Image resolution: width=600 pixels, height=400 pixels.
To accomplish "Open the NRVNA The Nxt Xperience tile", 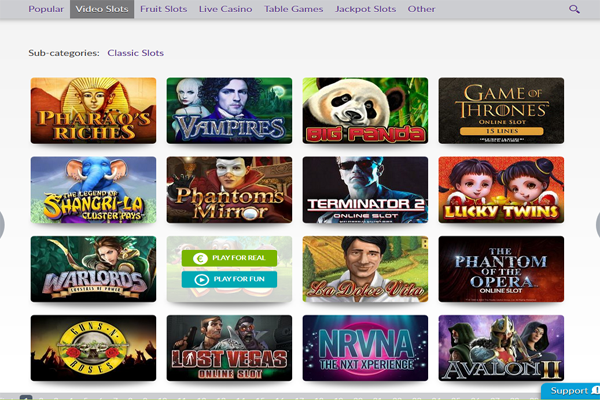I will 365,348.
